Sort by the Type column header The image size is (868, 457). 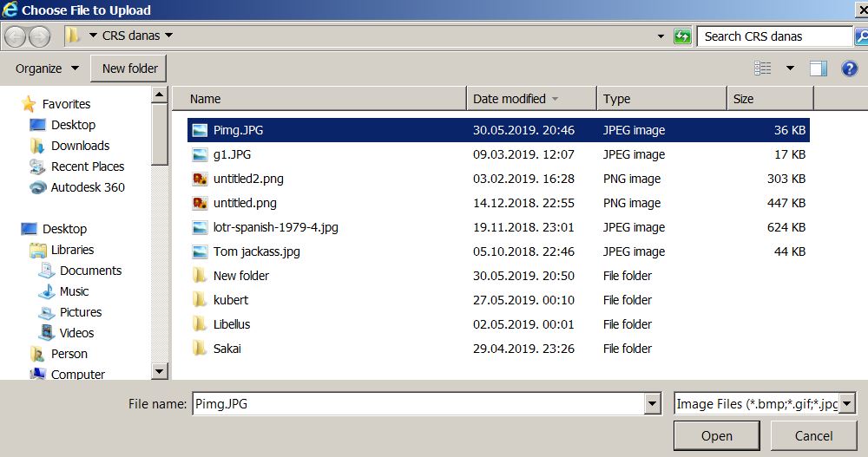coord(661,99)
